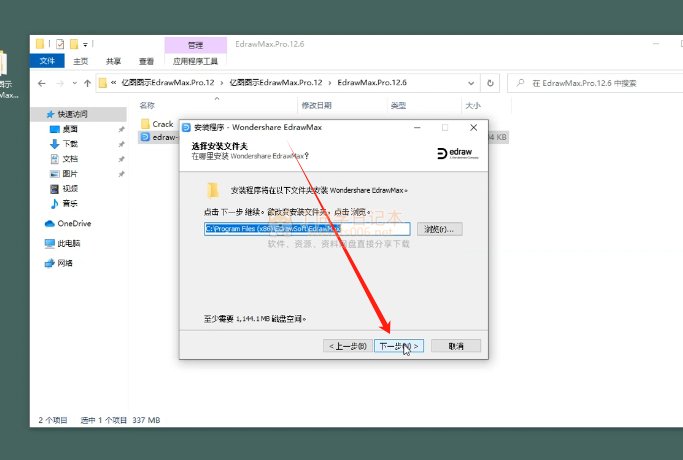Viewport: 683px width, 460px height.
Task: Select the desktop folder icon at left edge
Action: pos(3,63)
